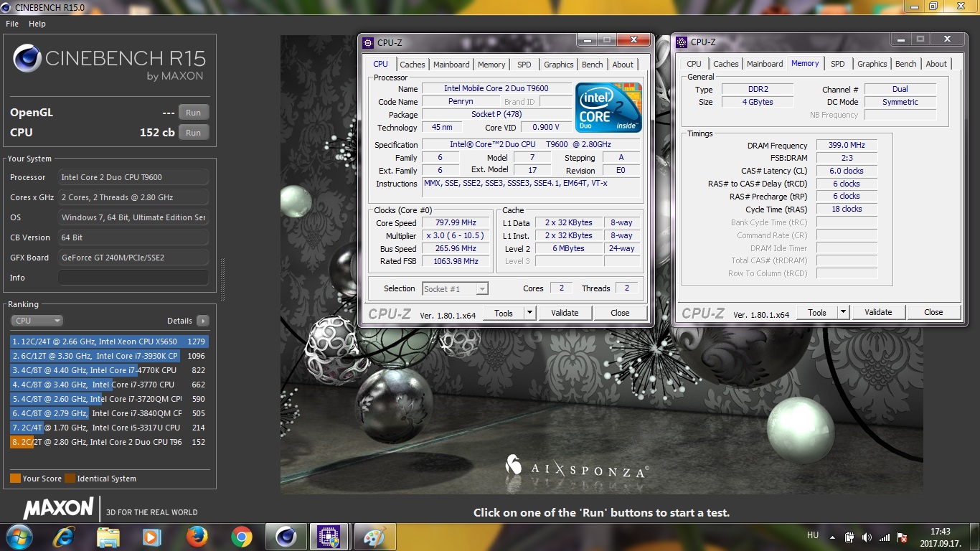Open Windows Explorer folder icon in taskbar
Viewport: 980px width, 551px height.
pyautogui.click(x=108, y=537)
